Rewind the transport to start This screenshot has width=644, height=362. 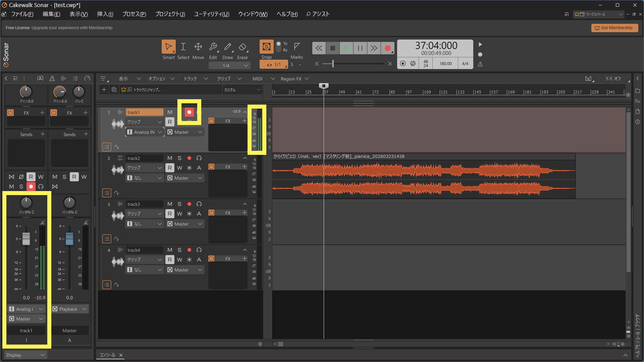pos(319,48)
